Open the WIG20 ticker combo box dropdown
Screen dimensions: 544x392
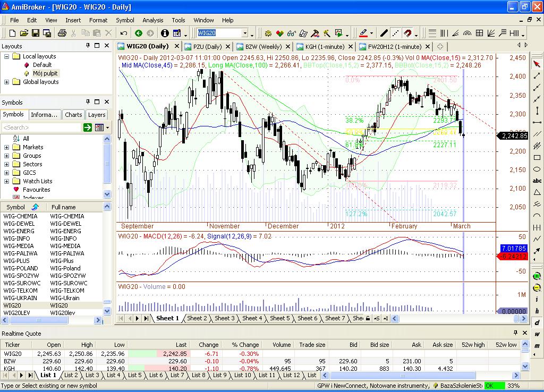tap(245, 33)
